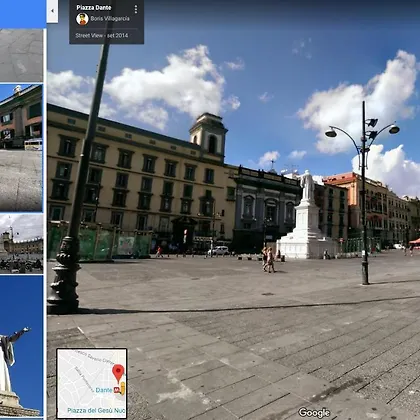Screen dimensions: 420x420
Task: Click Boris Villagarcia's profile avatar
Action: coord(82,19)
